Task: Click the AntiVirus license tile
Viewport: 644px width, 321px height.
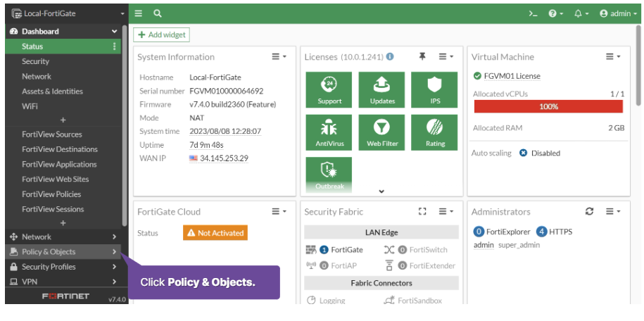Action: (329, 132)
